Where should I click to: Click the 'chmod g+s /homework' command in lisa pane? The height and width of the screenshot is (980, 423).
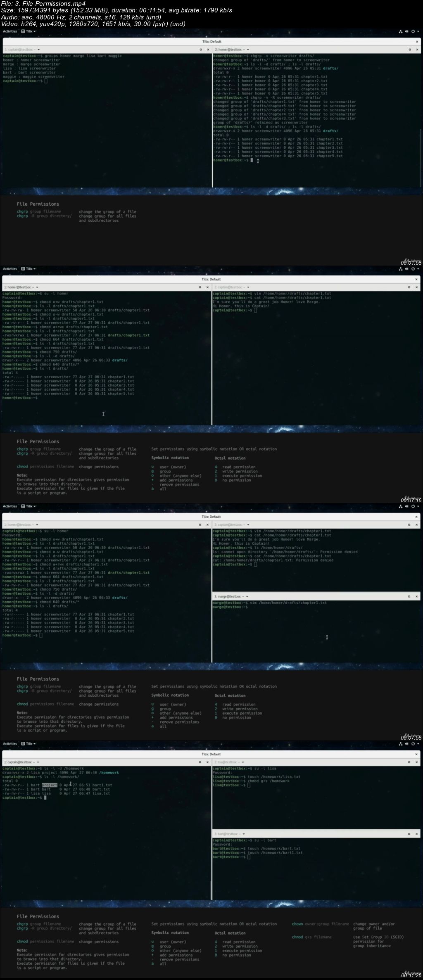[x=269, y=781]
